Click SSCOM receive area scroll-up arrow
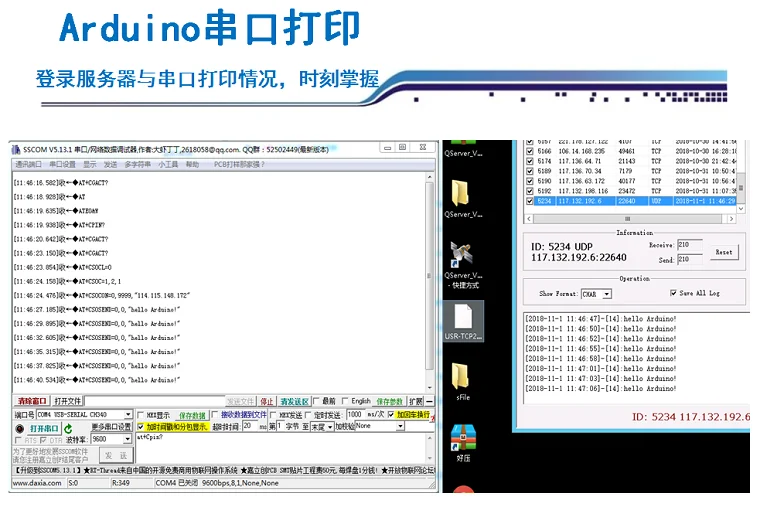Viewport: 760px width, 524px height. tap(429, 178)
